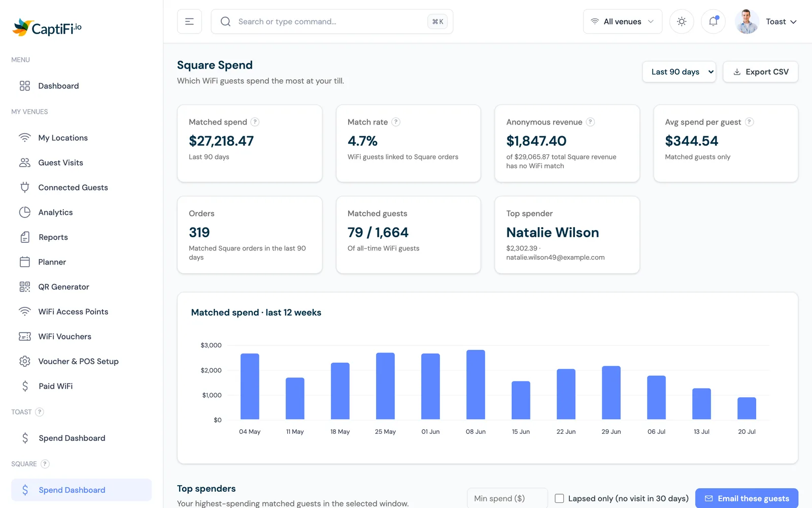Click the 20 Jul chart bar
Viewport: 812px width, 508px height.
[747, 408]
